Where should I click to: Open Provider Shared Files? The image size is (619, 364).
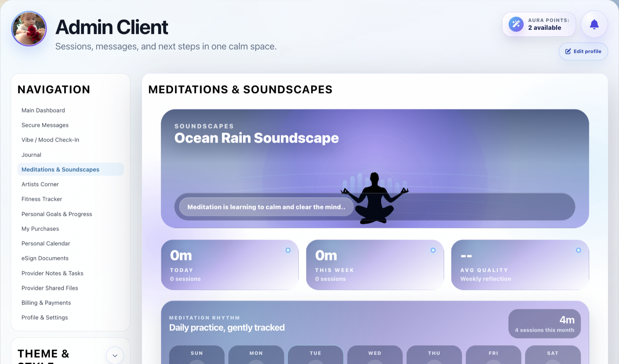70,288
